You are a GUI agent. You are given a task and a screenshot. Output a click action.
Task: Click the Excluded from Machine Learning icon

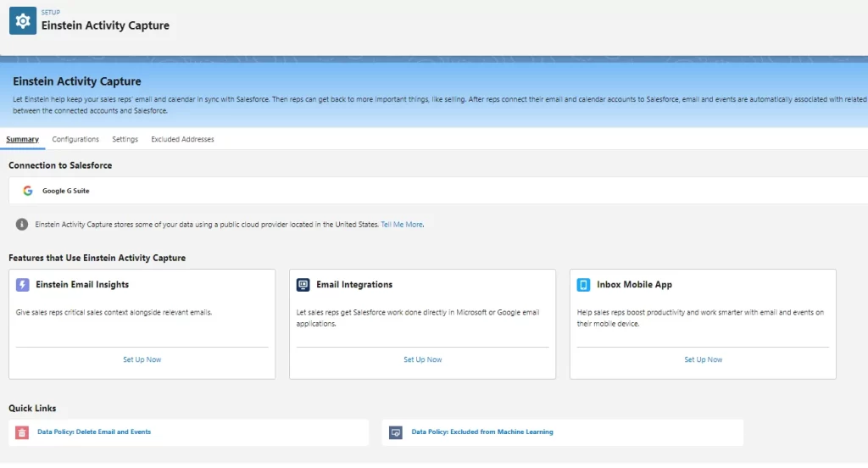click(x=395, y=432)
